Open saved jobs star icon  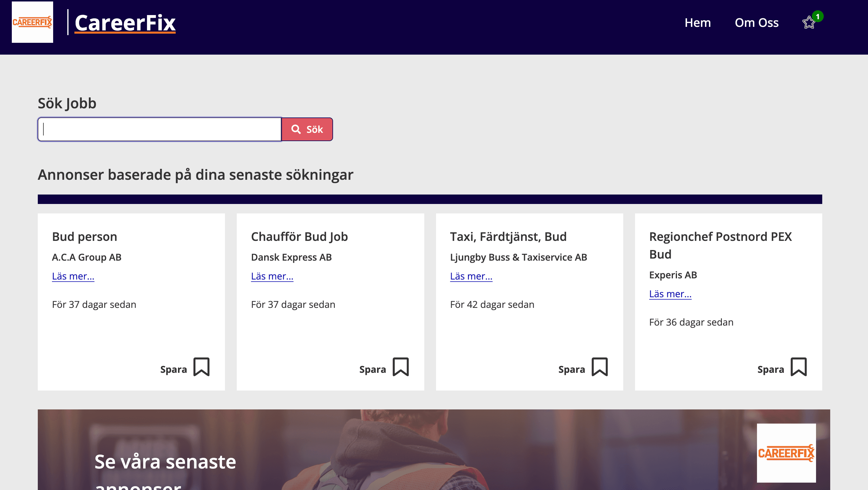point(809,22)
